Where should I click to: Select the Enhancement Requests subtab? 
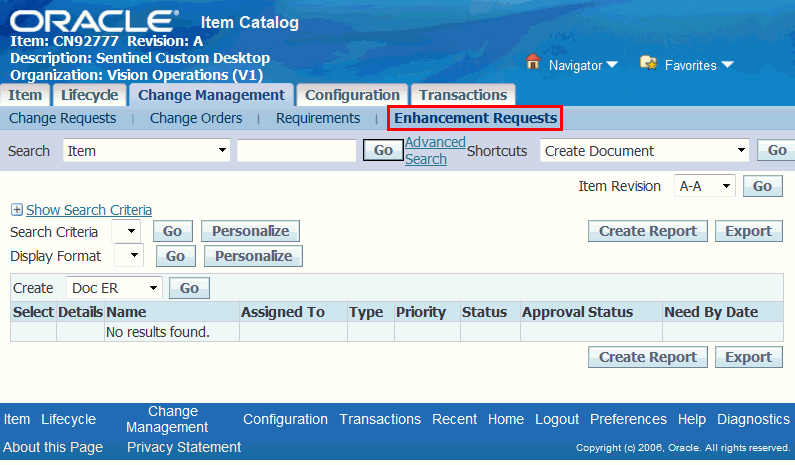click(x=476, y=118)
